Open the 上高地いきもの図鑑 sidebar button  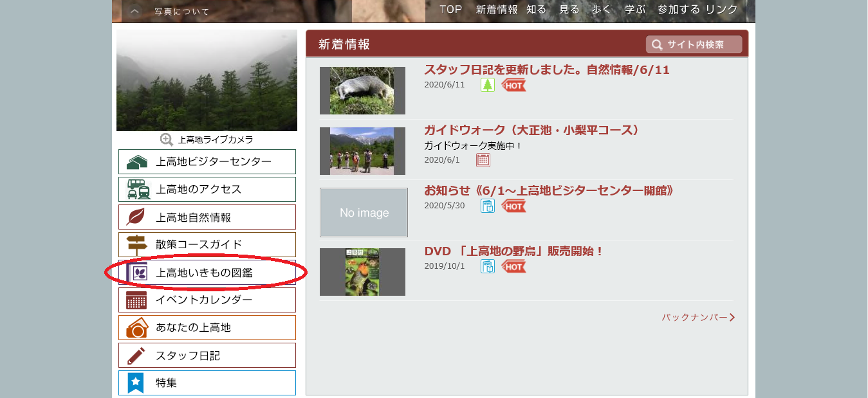click(207, 273)
